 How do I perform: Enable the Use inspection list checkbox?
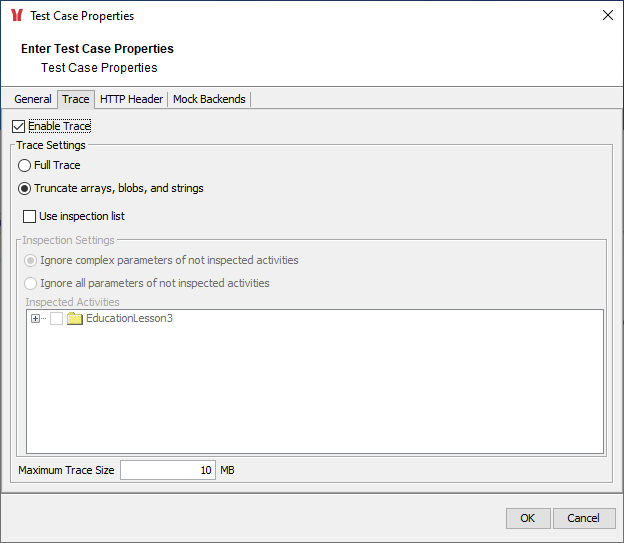(x=29, y=216)
